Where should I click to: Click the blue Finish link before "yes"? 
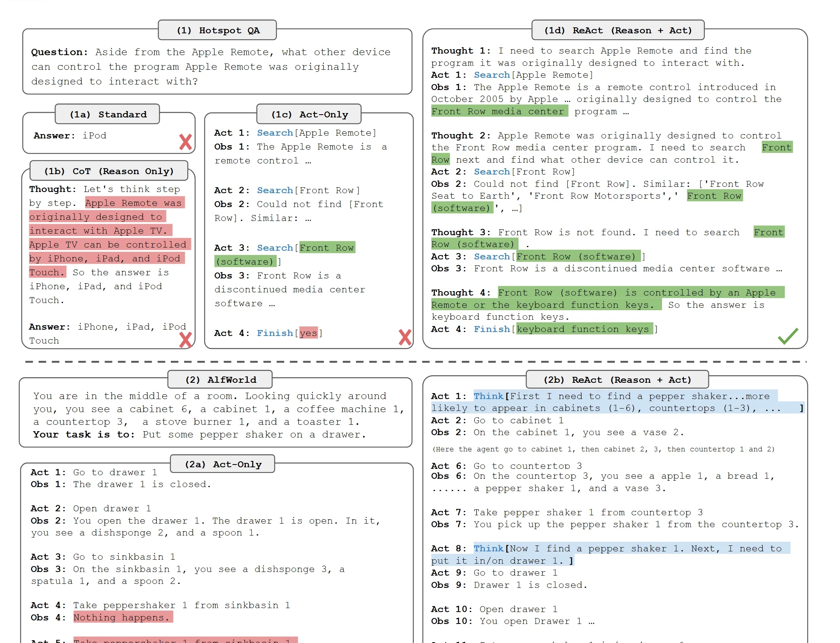click(274, 333)
